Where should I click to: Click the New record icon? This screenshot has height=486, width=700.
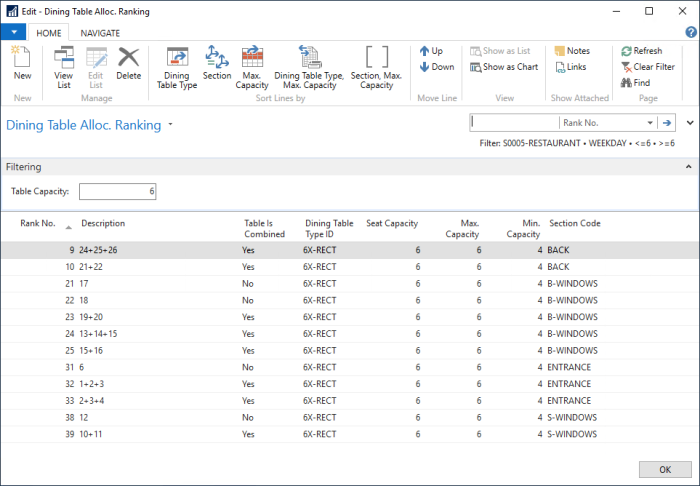click(22, 64)
